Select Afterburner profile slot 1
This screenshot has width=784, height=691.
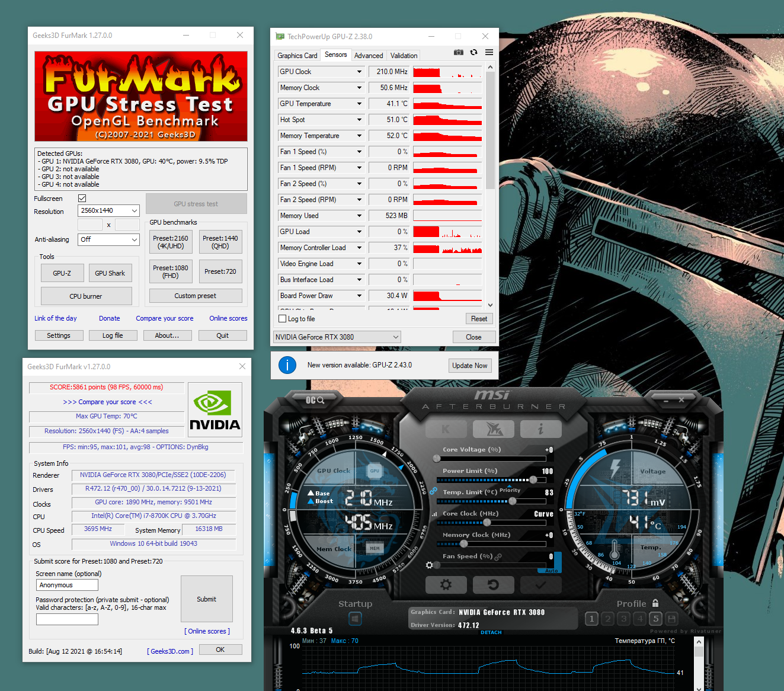(591, 619)
